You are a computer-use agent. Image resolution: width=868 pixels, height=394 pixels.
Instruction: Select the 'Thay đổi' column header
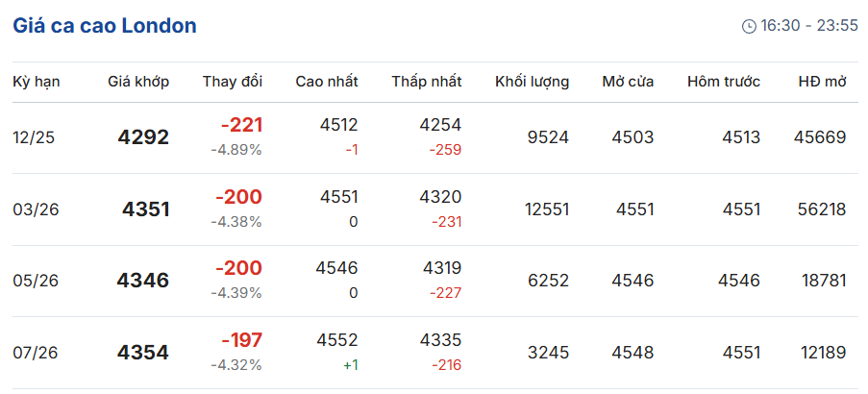[x=233, y=82]
